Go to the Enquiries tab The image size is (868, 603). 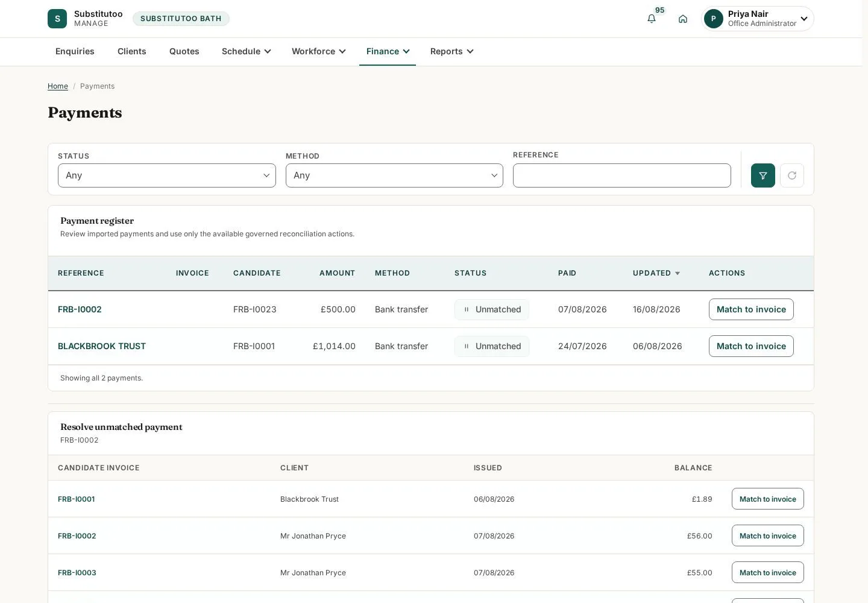click(75, 51)
